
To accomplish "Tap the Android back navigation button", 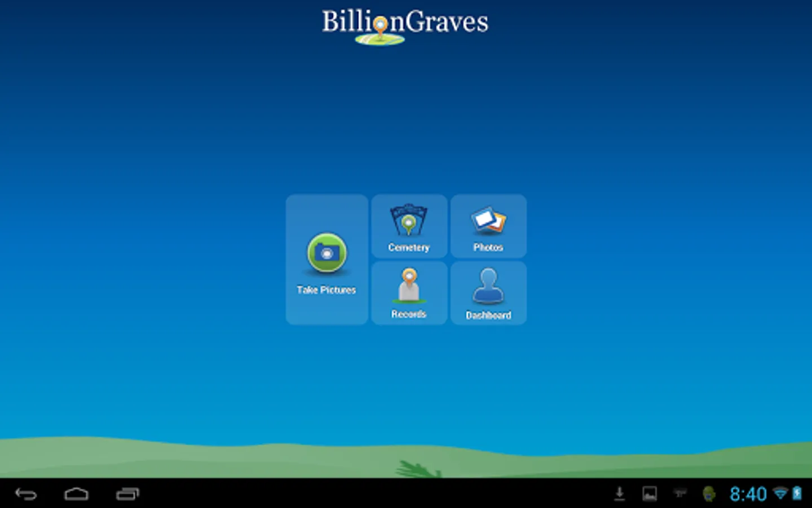I will (26, 494).
